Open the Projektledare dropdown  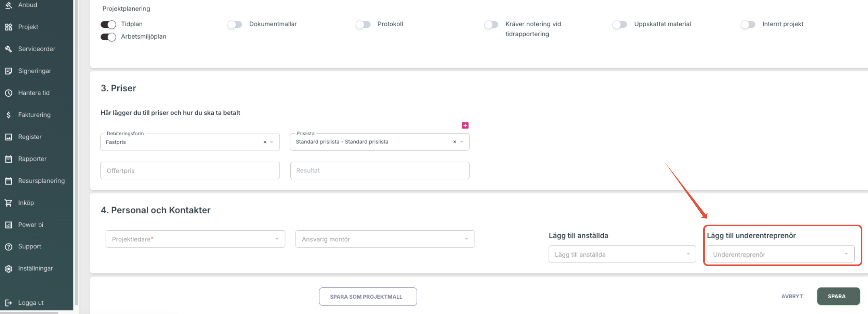click(x=195, y=239)
